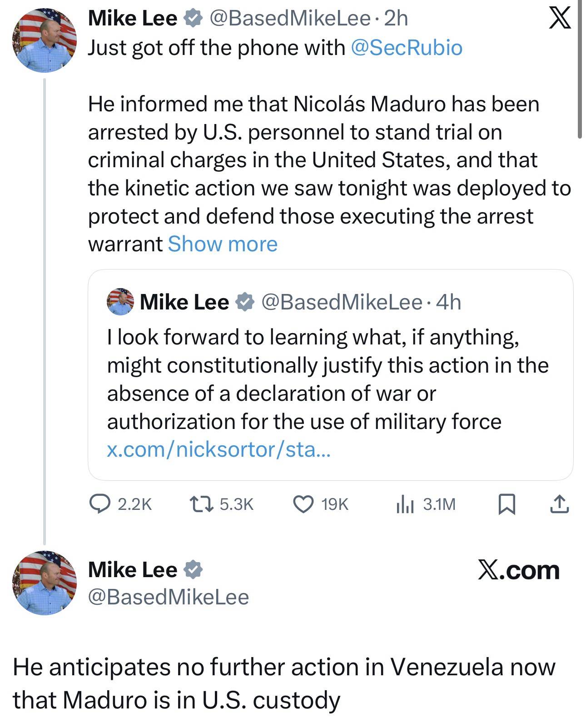
Task: Click the 2h timestamp on top tweet
Action: coord(396,19)
